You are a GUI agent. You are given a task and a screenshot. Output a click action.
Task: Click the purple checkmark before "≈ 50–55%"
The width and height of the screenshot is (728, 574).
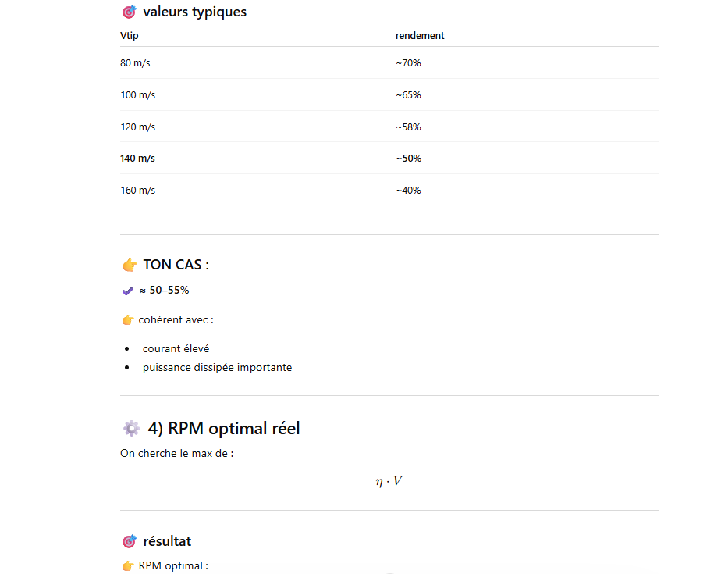[x=128, y=291]
